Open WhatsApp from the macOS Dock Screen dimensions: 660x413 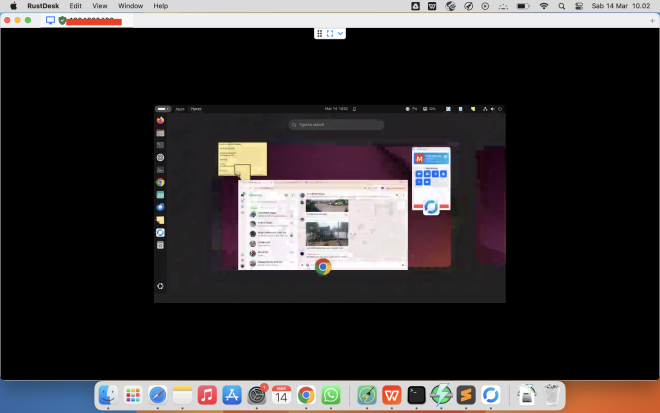click(x=331, y=395)
